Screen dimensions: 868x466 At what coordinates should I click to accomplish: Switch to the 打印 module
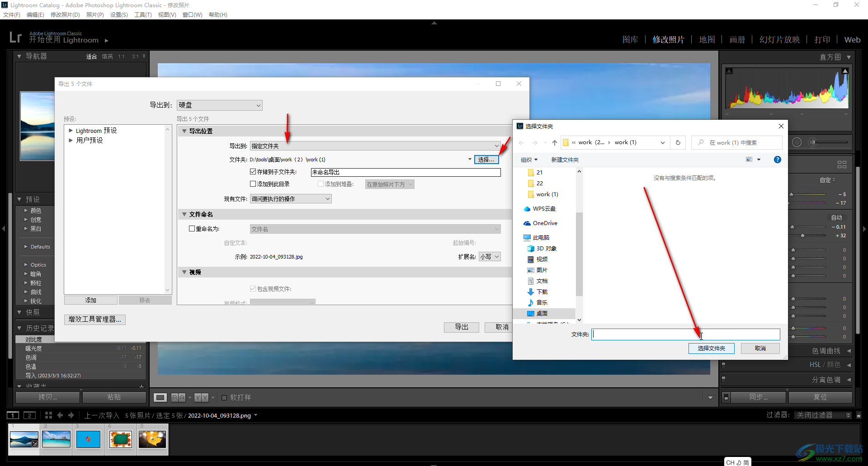click(822, 40)
